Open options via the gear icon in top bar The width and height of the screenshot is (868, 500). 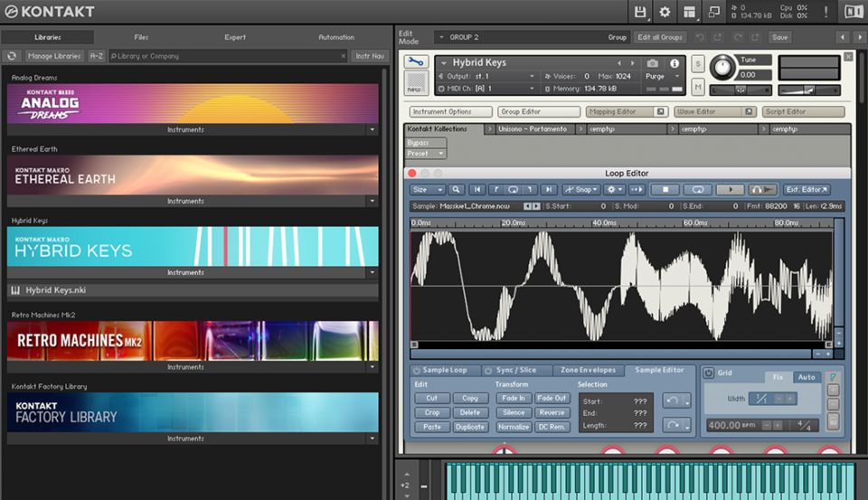coord(665,12)
